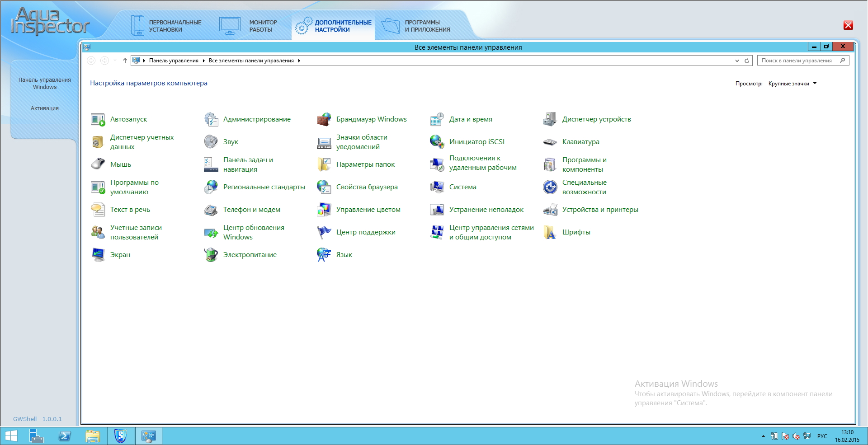Select Панель управления Windows sidebar item
This screenshot has height=445, width=868.
(44, 84)
